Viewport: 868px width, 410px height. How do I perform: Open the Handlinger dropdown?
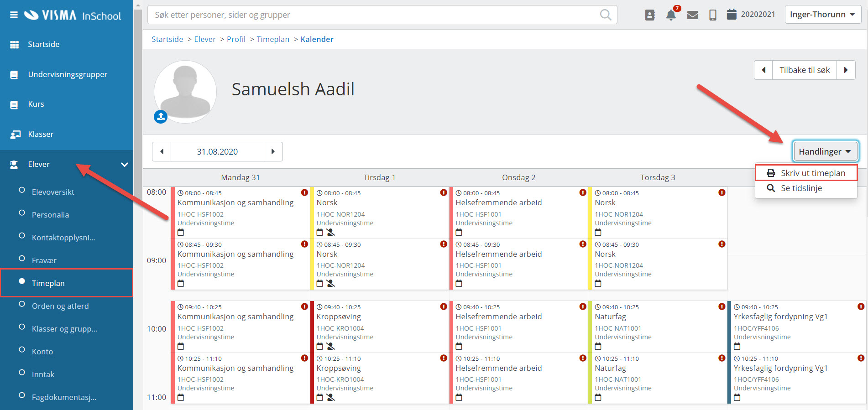[x=825, y=151]
